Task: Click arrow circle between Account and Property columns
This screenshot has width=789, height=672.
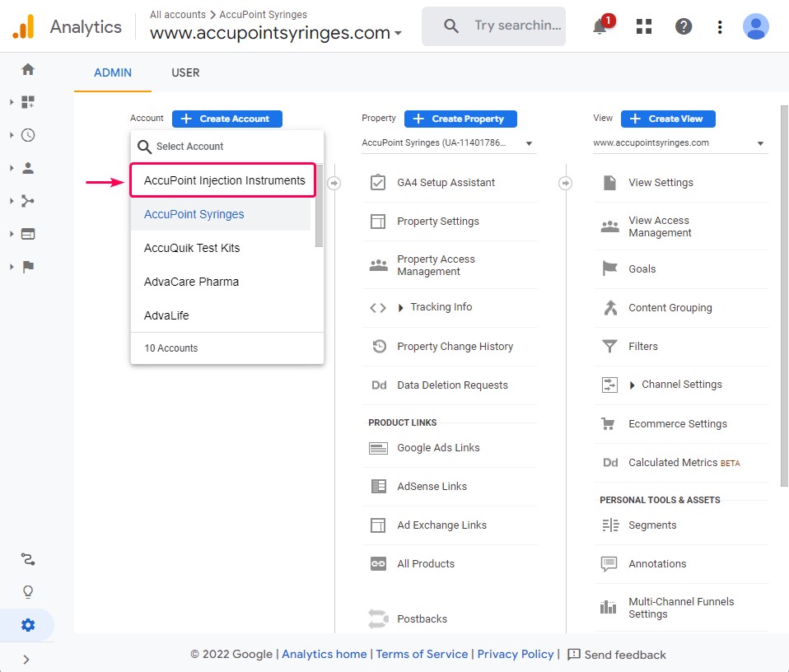Action: 334,183
